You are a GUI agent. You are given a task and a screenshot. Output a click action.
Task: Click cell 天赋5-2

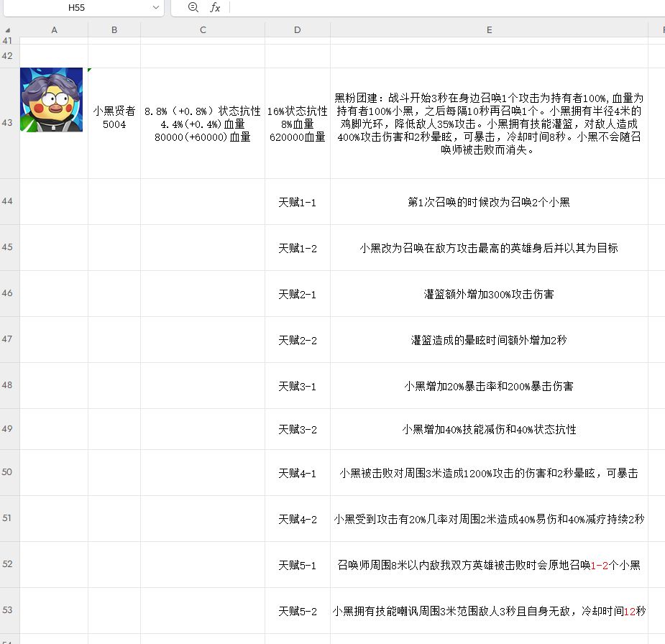(x=298, y=611)
